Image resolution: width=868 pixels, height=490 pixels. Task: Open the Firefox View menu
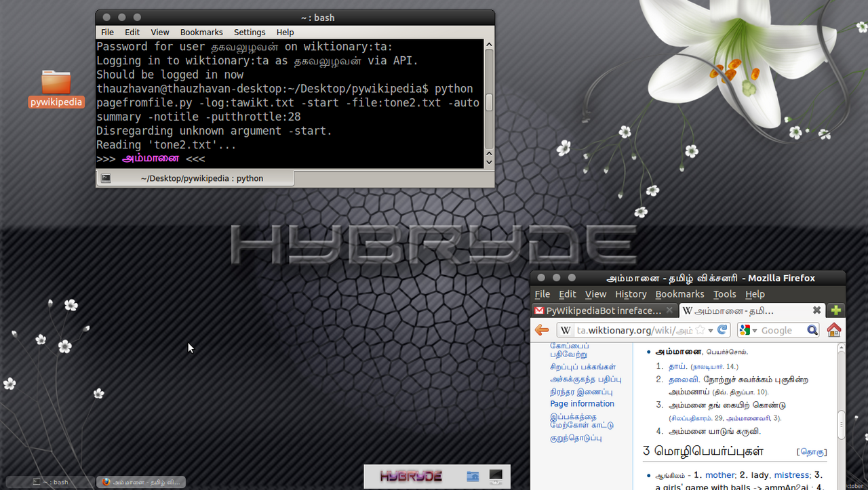[x=595, y=293]
